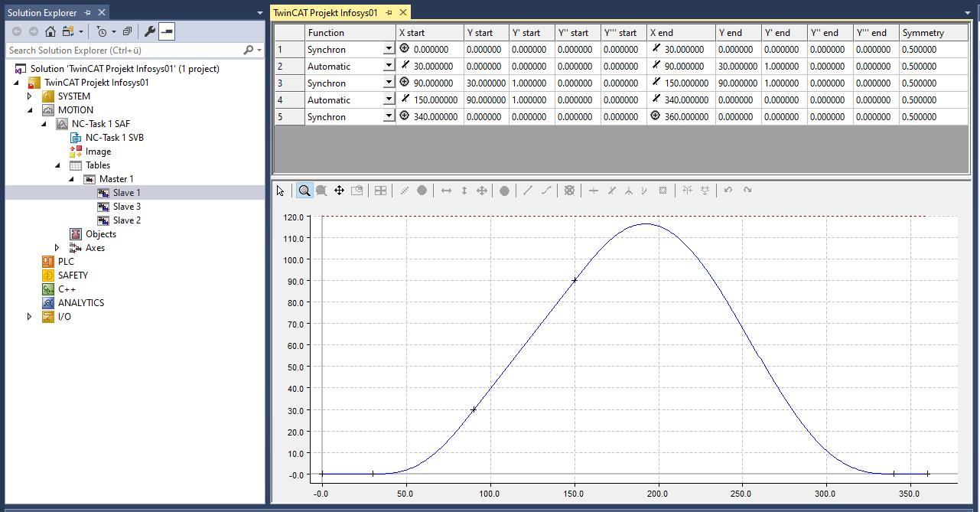Close the TwinCAT Projekt Infosys01 document tab
980x512 pixels.
click(402, 13)
